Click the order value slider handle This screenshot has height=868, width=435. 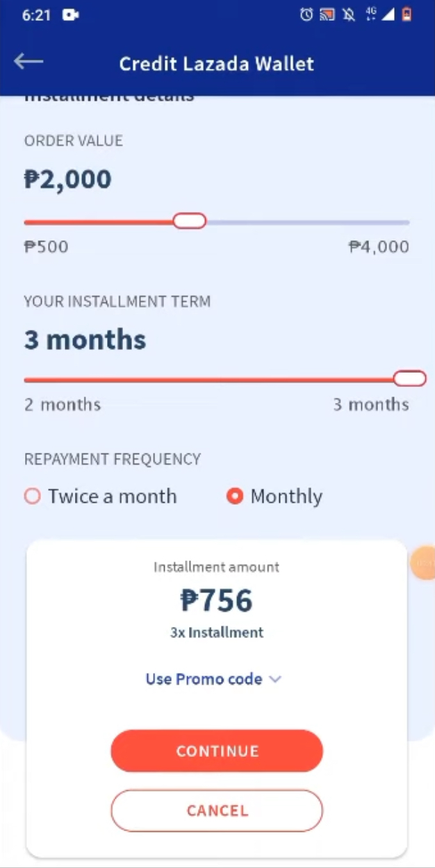click(189, 222)
